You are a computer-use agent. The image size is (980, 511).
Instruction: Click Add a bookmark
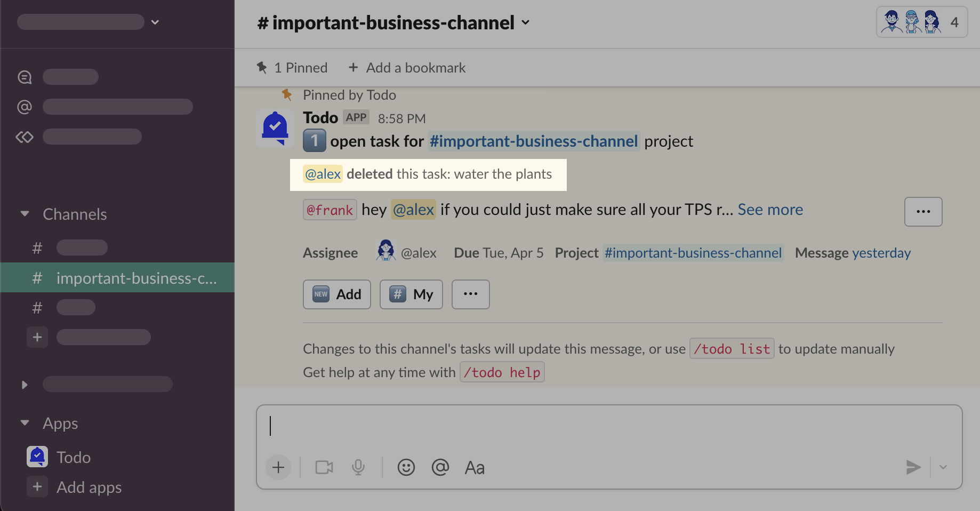(407, 68)
